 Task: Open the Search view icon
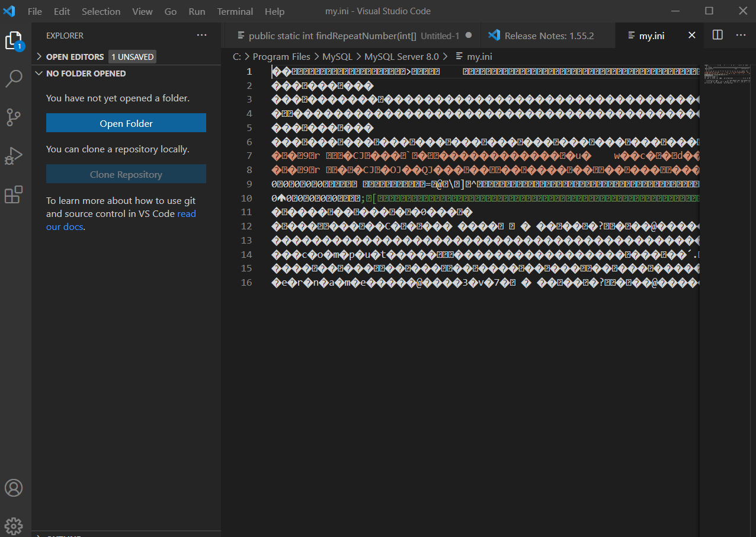pos(14,78)
